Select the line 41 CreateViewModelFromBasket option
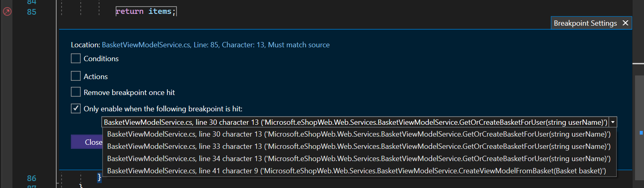The height and width of the screenshot is (188, 644). tap(356, 171)
